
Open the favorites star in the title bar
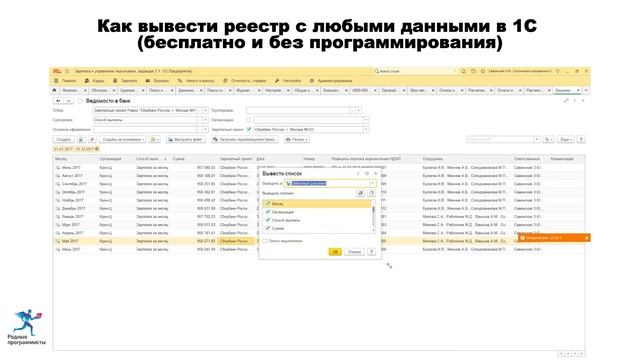(x=482, y=71)
